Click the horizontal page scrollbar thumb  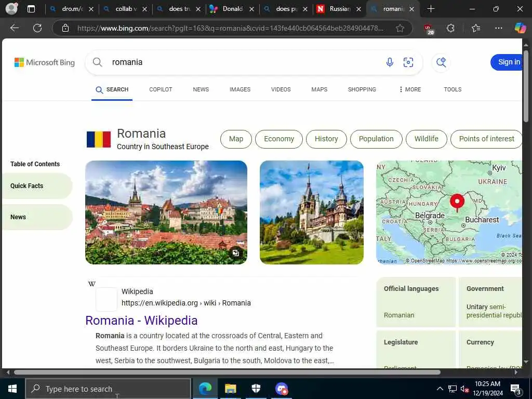(227, 372)
